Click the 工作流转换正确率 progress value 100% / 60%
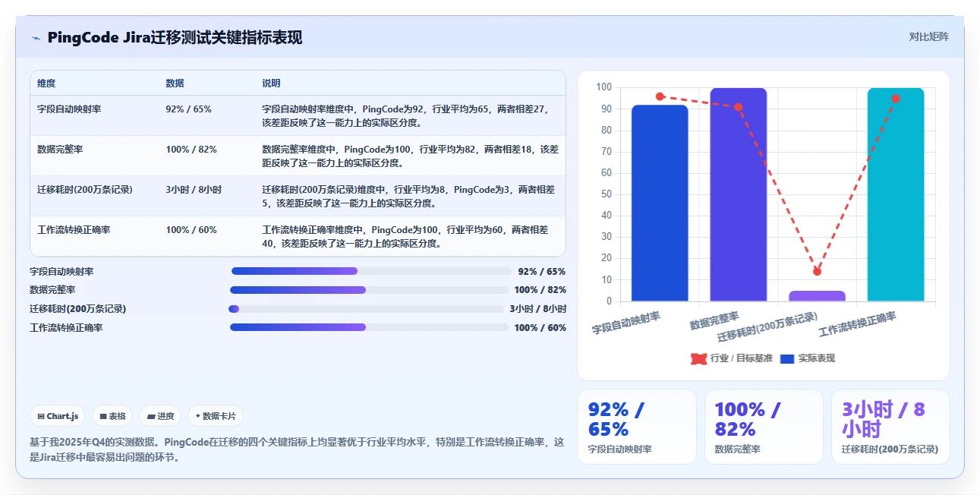 [x=540, y=328]
